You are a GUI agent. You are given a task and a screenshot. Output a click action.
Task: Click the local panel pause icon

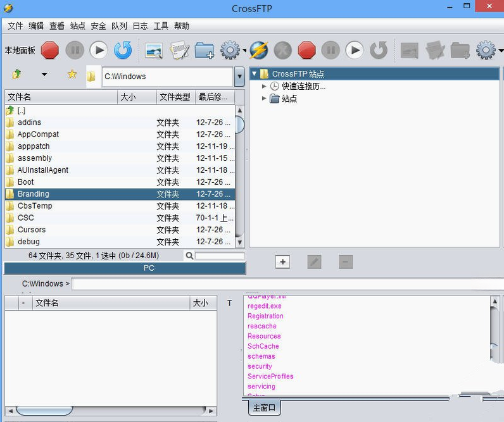[x=75, y=51]
